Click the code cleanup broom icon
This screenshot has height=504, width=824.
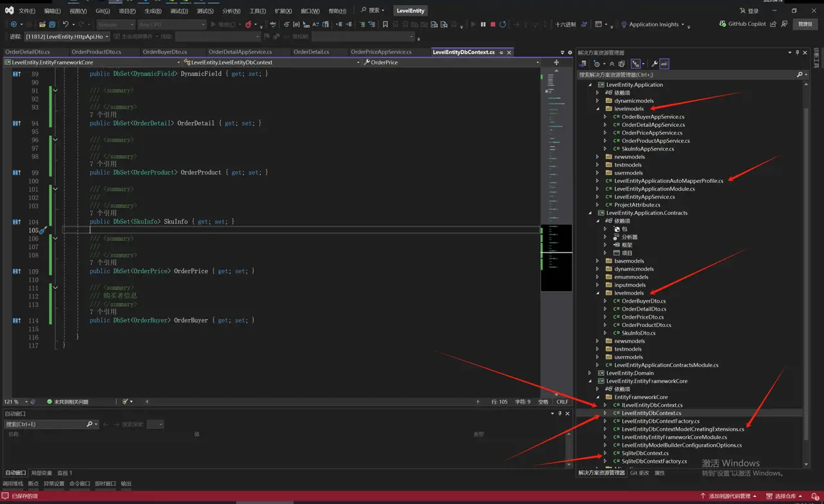(x=126, y=402)
